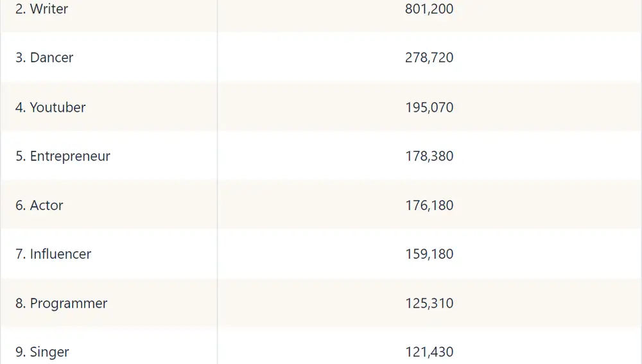
Task: Click the 125,310 value for Programmer
Action: coord(429,304)
